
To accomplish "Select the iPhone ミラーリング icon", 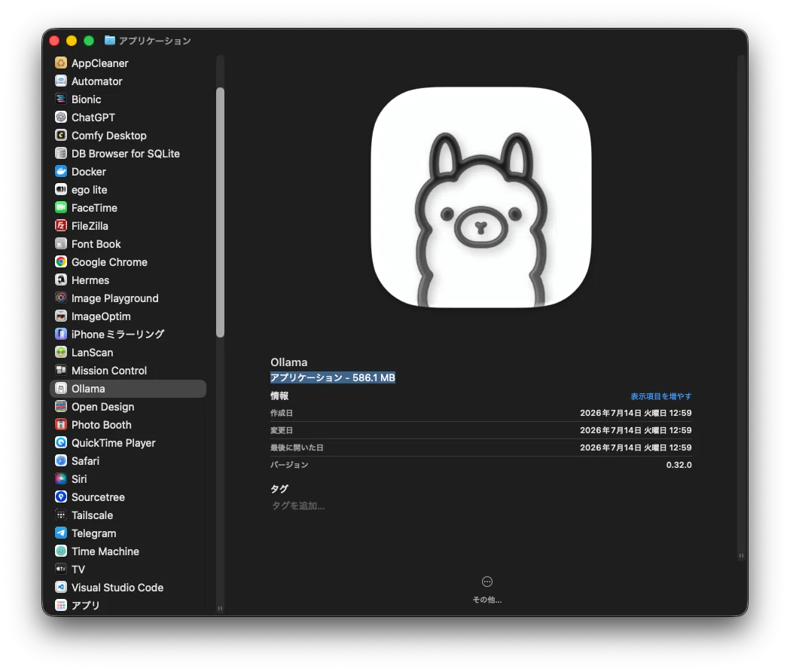I will tap(61, 334).
